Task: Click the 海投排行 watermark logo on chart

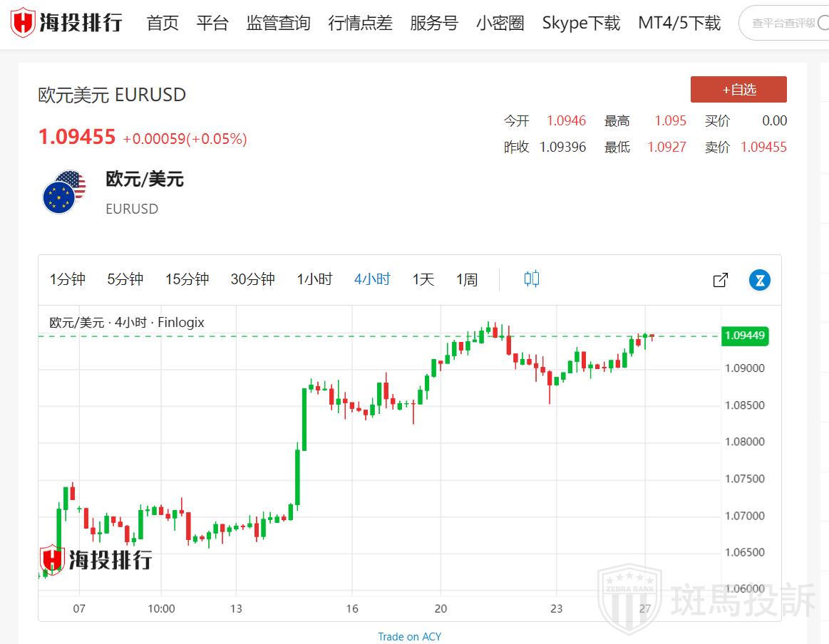Action: click(96, 559)
